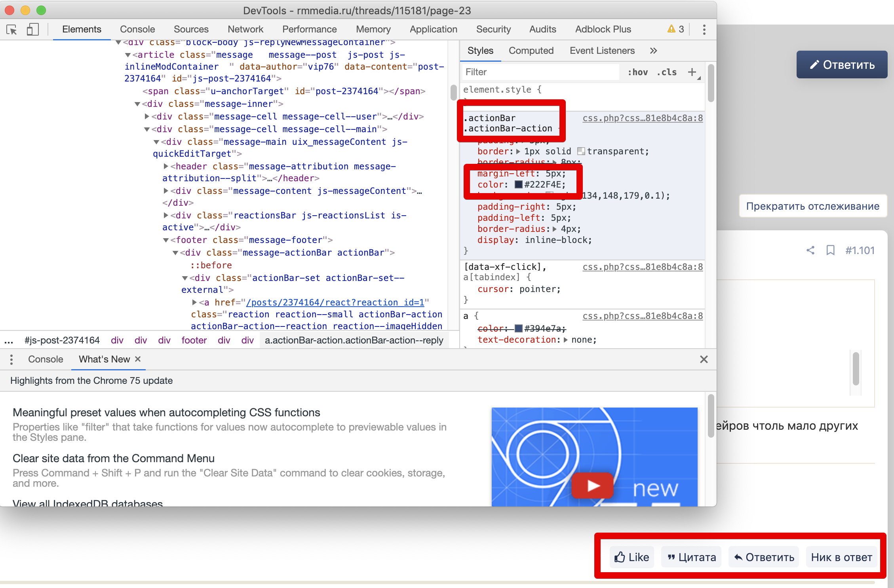Viewport: 894px width, 588px height.
Task: Open the Computed styles tab
Action: click(x=531, y=51)
